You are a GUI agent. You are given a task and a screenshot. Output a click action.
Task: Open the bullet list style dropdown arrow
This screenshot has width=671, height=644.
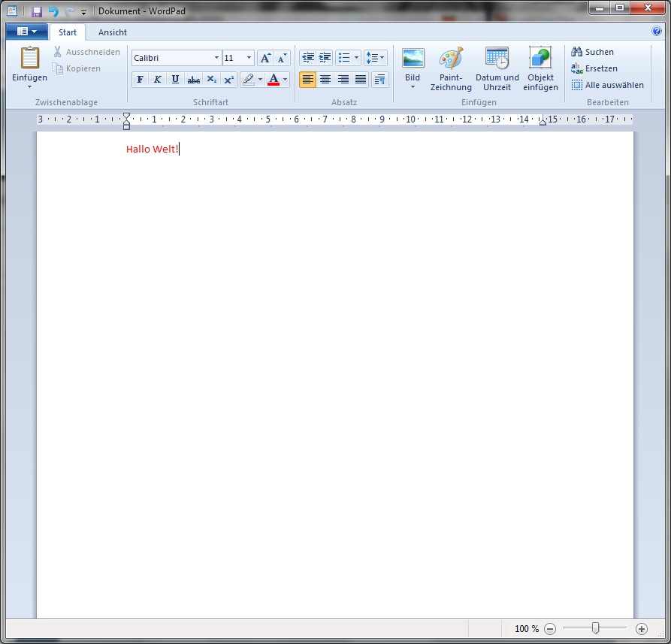coord(356,58)
